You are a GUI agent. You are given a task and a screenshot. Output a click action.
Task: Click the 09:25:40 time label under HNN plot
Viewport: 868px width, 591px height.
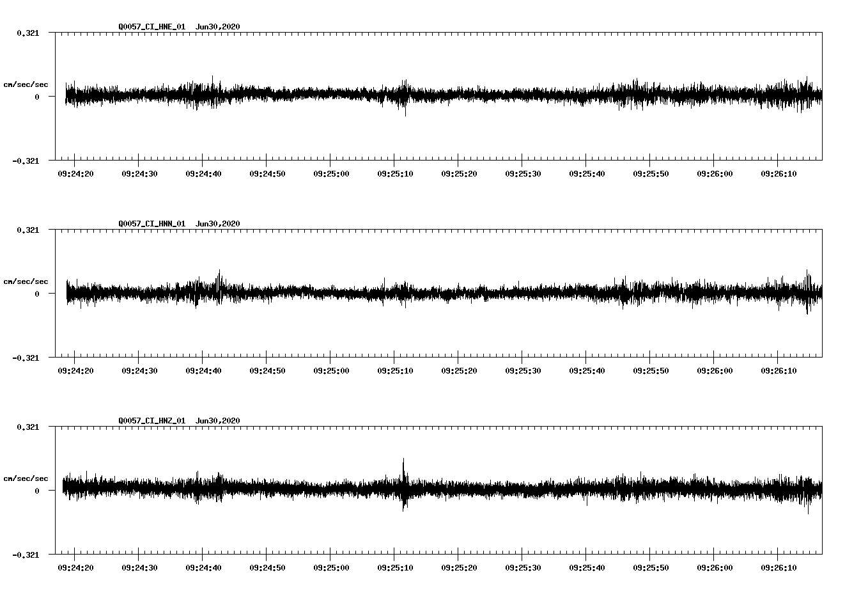587,371
